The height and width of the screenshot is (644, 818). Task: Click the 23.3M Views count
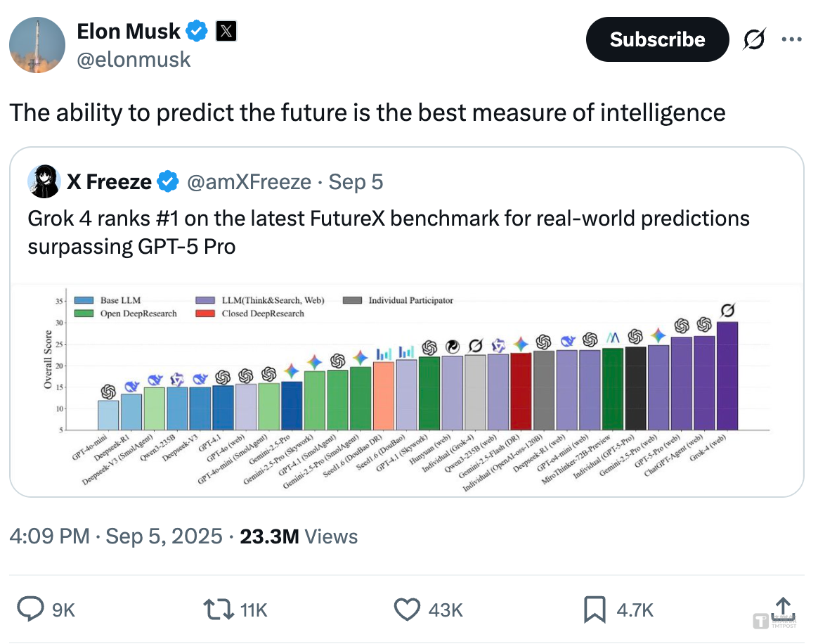299,536
